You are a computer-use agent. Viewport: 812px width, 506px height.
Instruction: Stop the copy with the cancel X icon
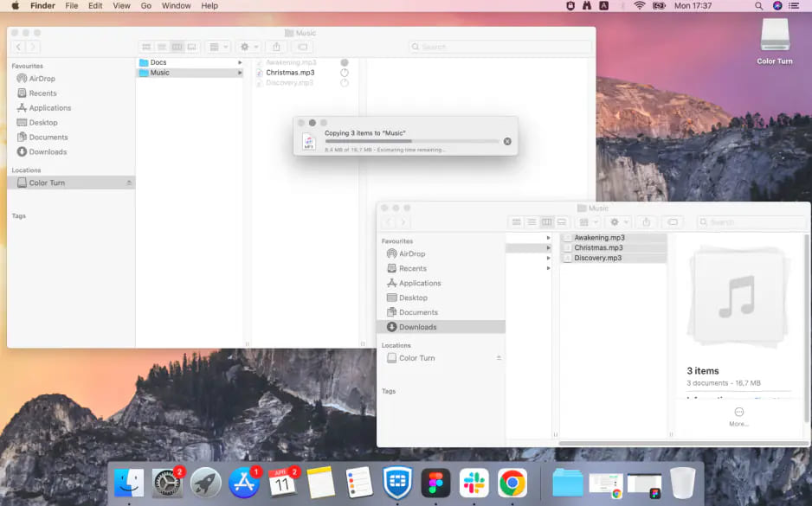pyautogui.click(x=507, y=141)
